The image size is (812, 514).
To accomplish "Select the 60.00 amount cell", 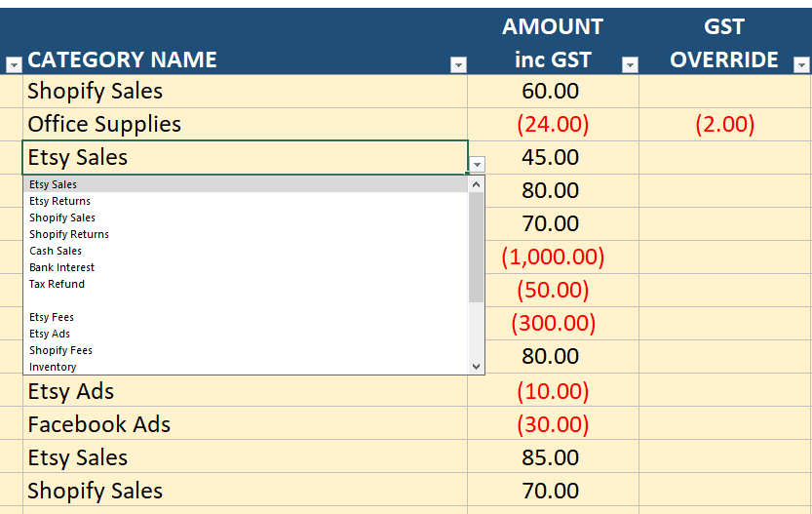I will (x=553, y=92).
